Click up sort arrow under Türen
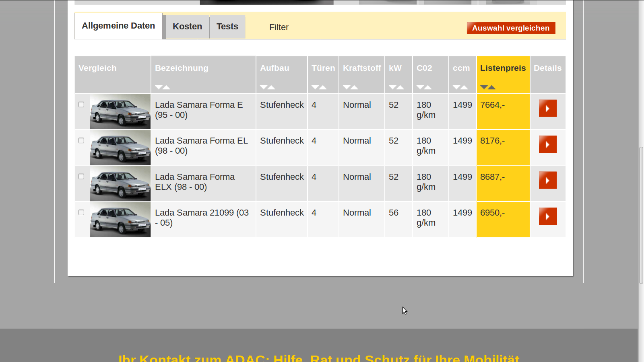The width and height of the screenshot is (644, 362). point(323,87)
